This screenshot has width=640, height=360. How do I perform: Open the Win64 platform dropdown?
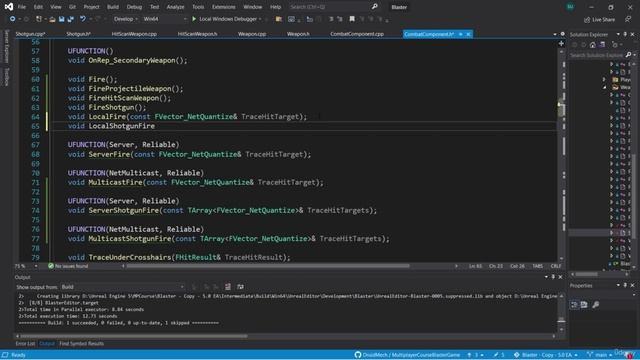pos(164,19)
